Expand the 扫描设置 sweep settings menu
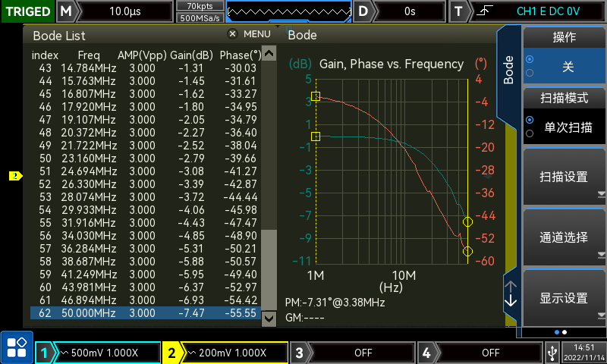This screenshot has height=364, width=607. [x=563, y=177]
